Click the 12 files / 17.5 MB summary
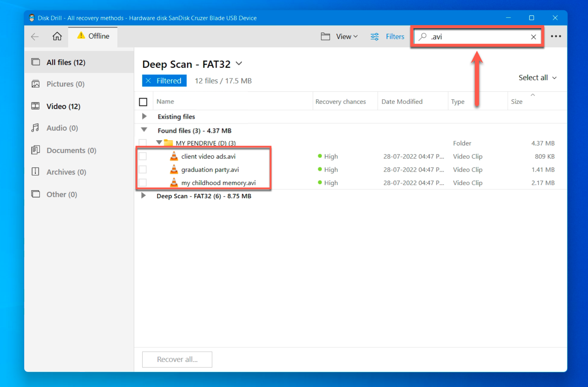This screenshot has width=588, height=387. 223,81
